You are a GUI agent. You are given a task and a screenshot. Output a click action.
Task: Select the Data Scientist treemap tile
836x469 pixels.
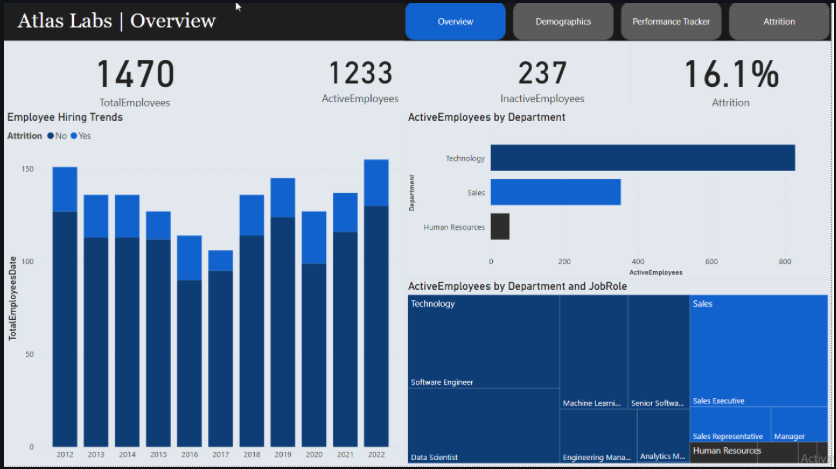click(484, 425)
